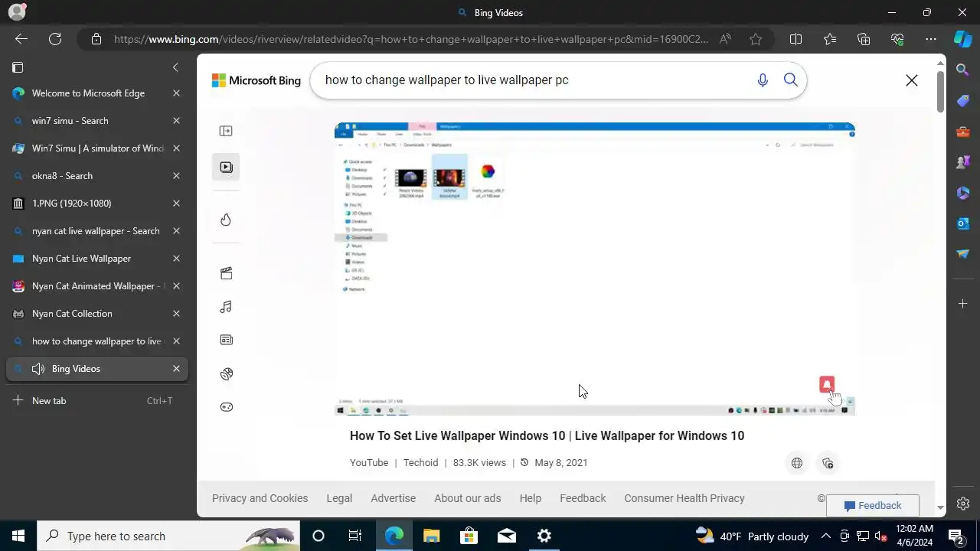Open gaming controller video category

point(226,407)
